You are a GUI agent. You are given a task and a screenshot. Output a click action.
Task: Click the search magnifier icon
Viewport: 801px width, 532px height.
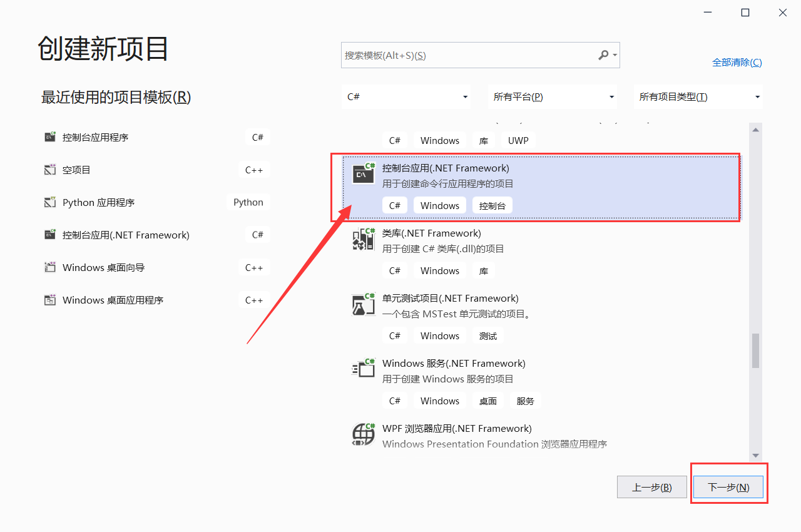click(603, 55)
